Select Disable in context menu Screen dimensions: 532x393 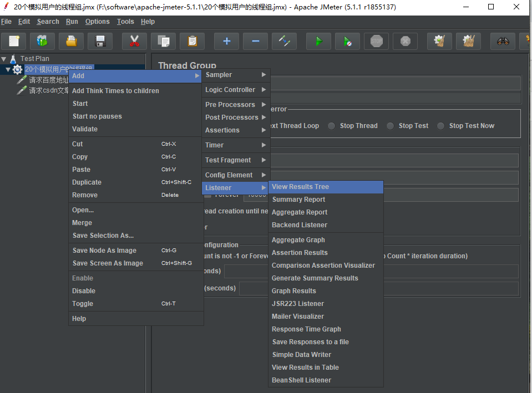135,291
